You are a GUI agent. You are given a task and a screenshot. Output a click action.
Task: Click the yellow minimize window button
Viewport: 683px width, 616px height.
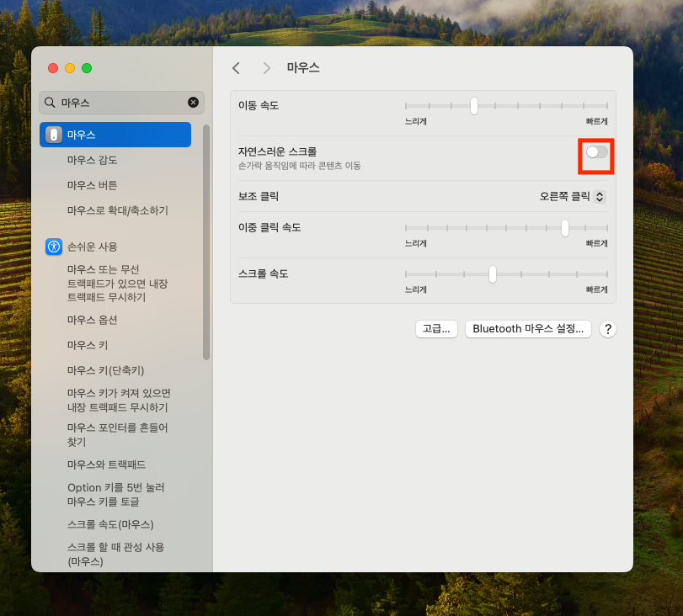tap(70, 68)
